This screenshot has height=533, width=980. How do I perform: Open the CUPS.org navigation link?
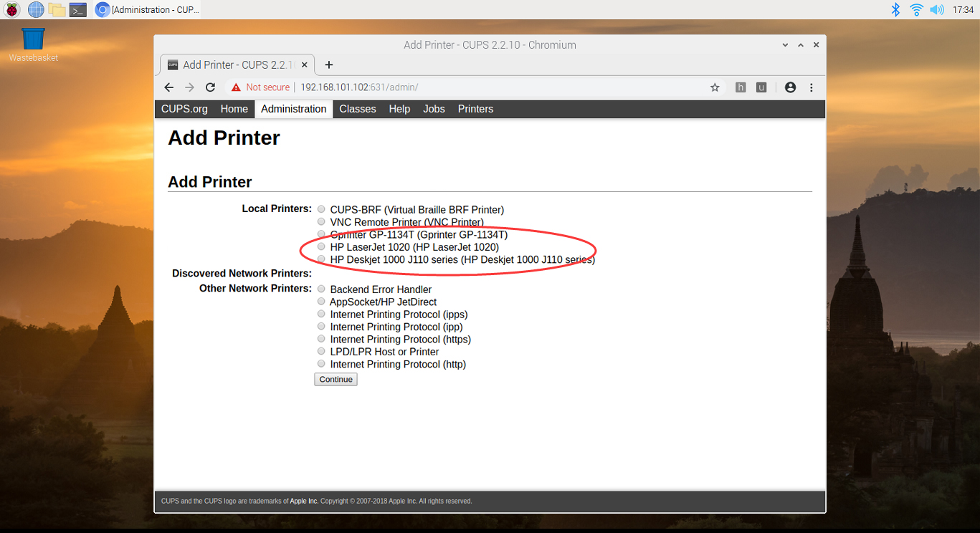tap(184, 109)
